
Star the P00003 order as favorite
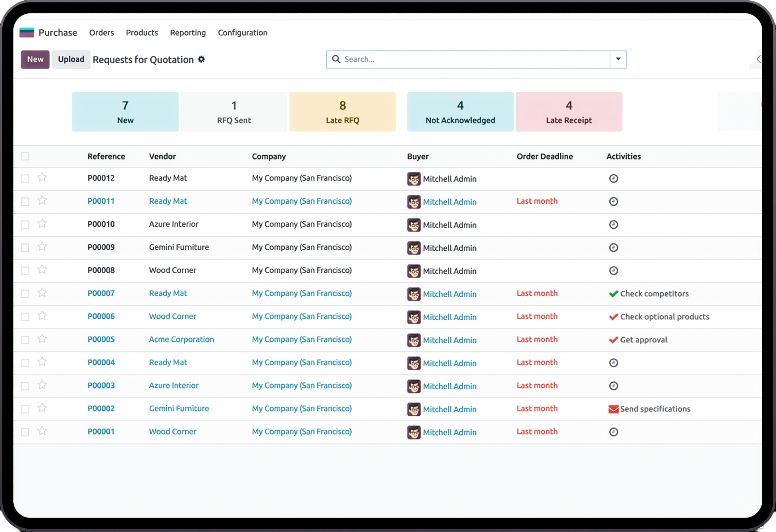click(x=42, y=385)
